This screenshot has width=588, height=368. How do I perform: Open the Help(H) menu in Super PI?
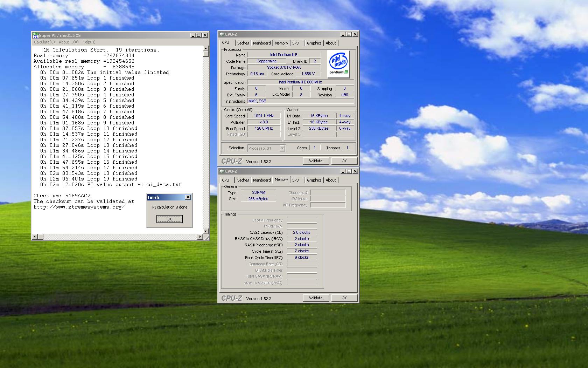coord(89,42)
